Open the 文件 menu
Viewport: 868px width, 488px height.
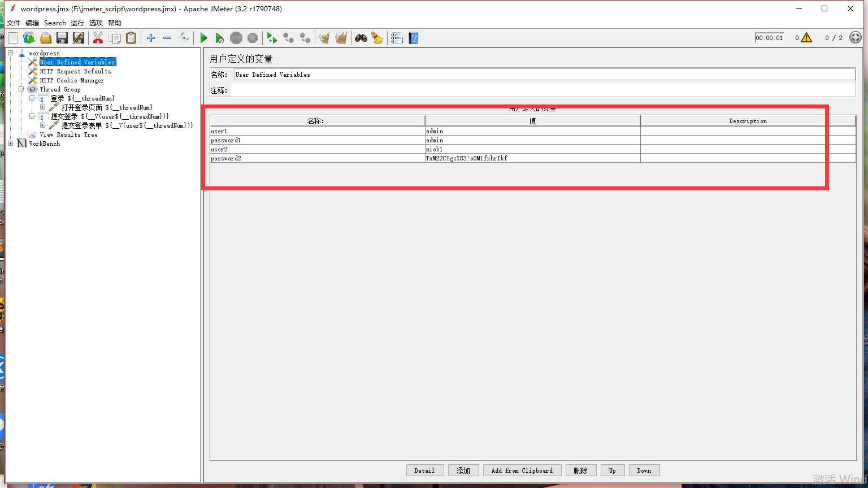tap(14, 23)
